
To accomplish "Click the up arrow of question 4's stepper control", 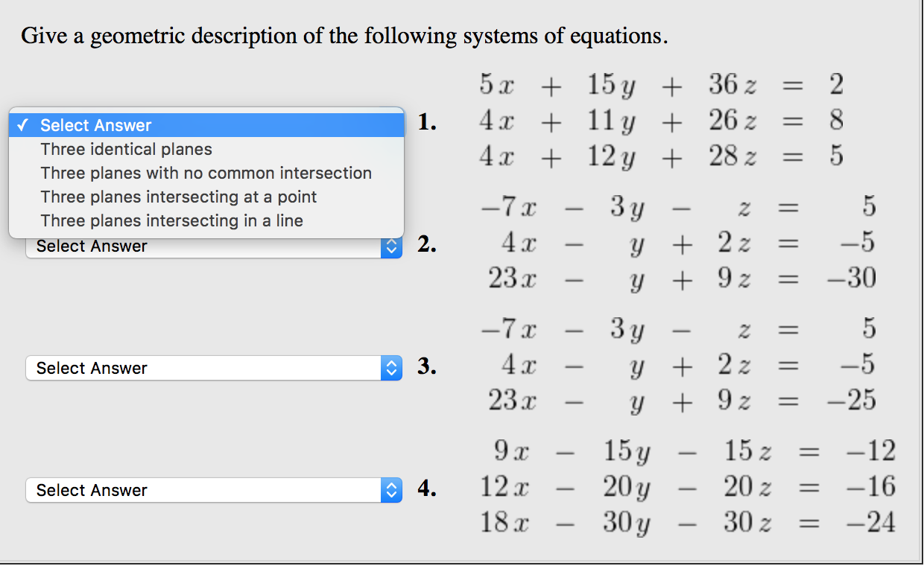I will pyautogui.click(x=390, y=486).
